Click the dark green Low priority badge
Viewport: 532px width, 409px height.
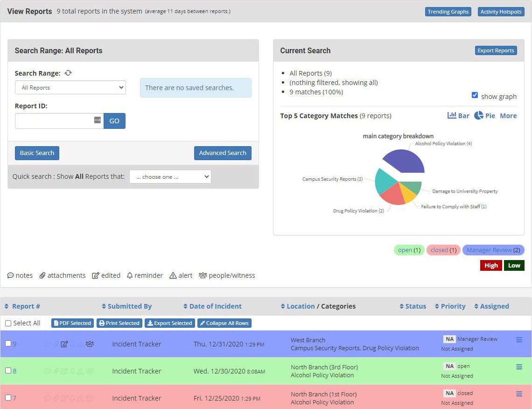514,265
